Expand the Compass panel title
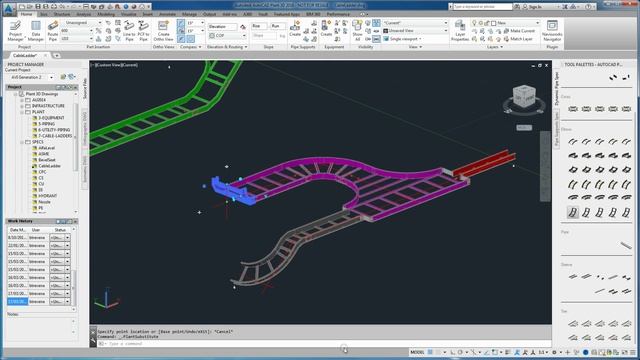 click(x=191, y=47)
